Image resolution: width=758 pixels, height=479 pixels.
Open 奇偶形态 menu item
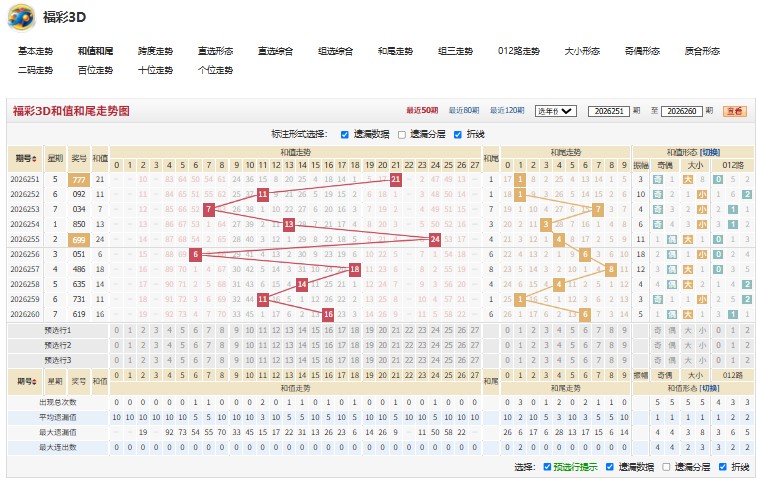[x=641, y=51]
